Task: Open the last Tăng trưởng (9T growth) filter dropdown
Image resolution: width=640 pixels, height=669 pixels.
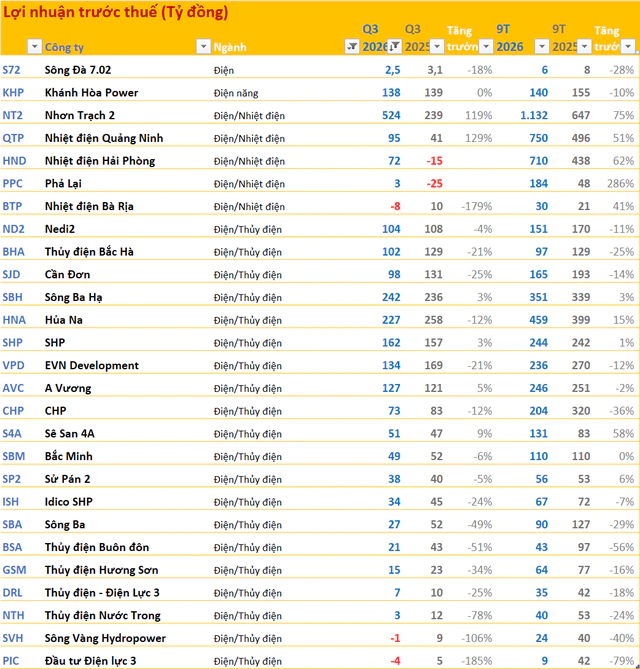Action: click(x=628, y=46)
